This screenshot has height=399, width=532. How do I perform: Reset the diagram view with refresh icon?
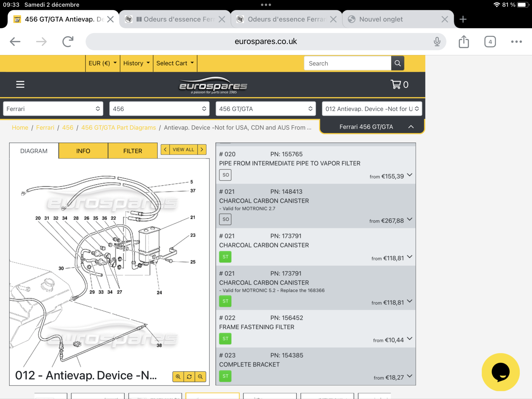(189, 376)
